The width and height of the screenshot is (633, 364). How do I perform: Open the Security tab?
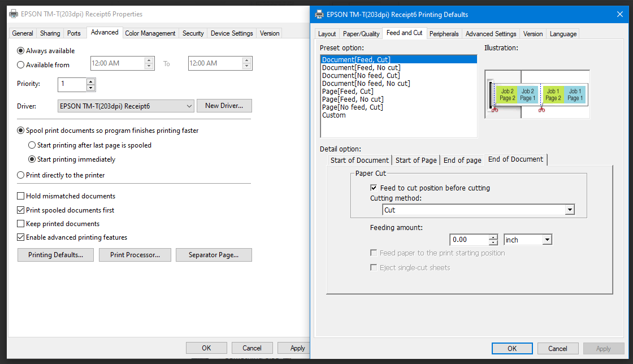click(x=193, y=33)
